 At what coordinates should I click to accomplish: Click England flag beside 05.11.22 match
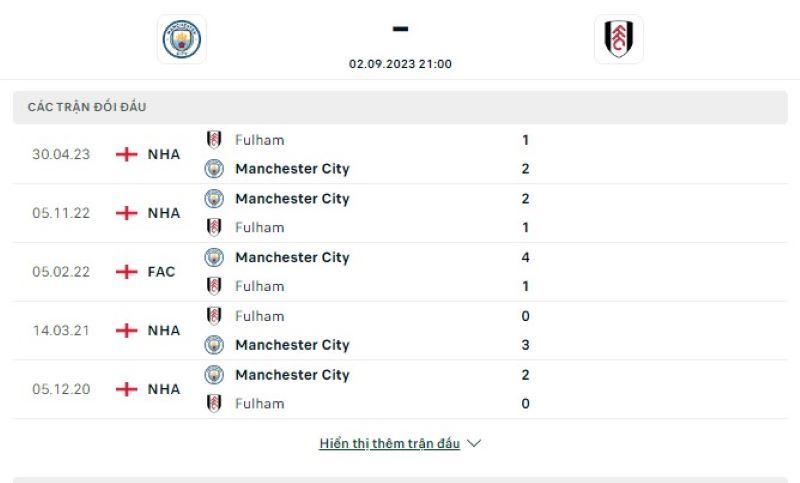pos(127,213)
